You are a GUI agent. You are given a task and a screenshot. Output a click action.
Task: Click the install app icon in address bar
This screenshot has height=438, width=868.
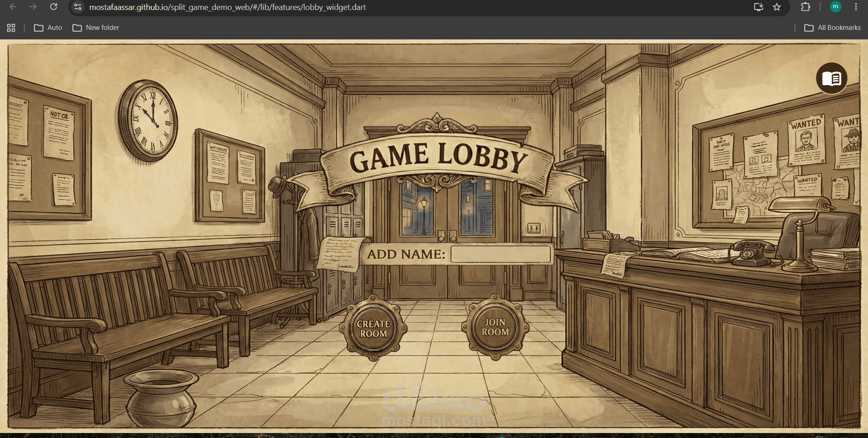[758, 7]
